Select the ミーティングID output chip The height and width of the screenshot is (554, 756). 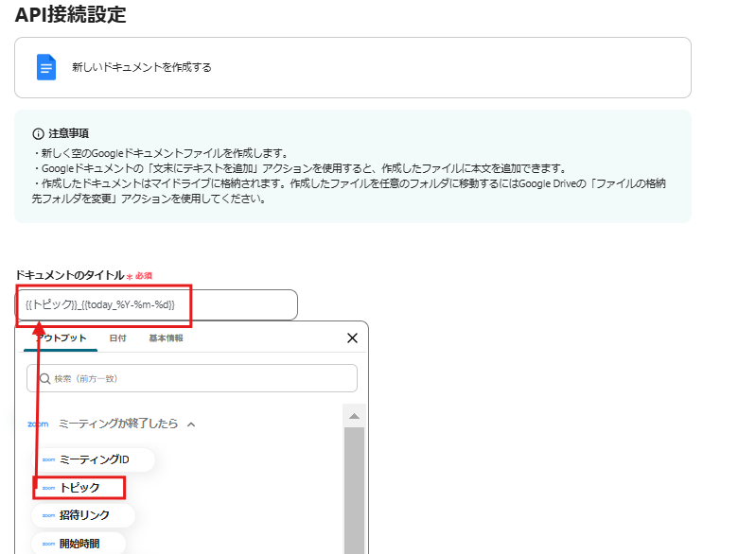pos(94,459)
